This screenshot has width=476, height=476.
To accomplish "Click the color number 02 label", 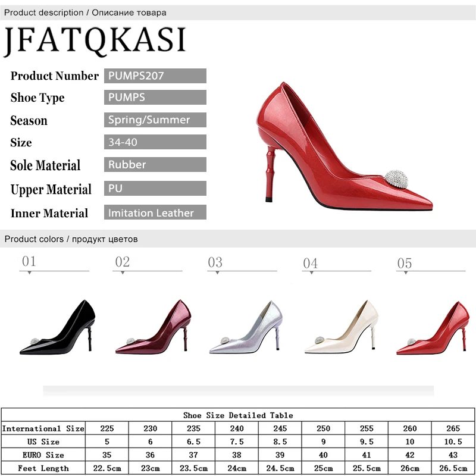I will pyautogui.click(x=123, y=262).
